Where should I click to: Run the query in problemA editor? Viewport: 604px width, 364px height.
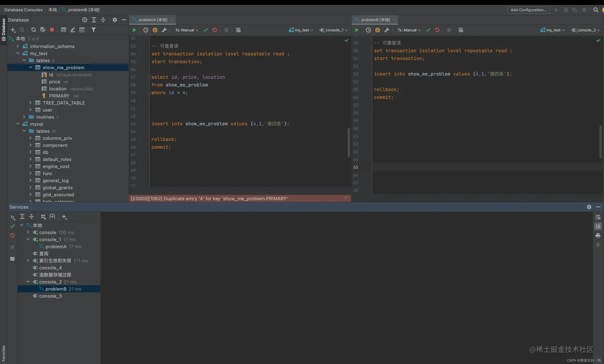(x=134, y=30)
